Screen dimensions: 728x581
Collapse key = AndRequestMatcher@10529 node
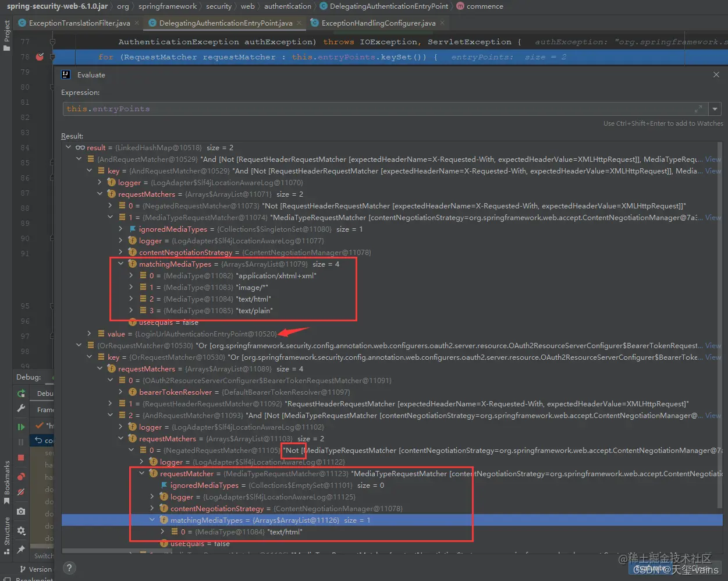click(89, 171)
